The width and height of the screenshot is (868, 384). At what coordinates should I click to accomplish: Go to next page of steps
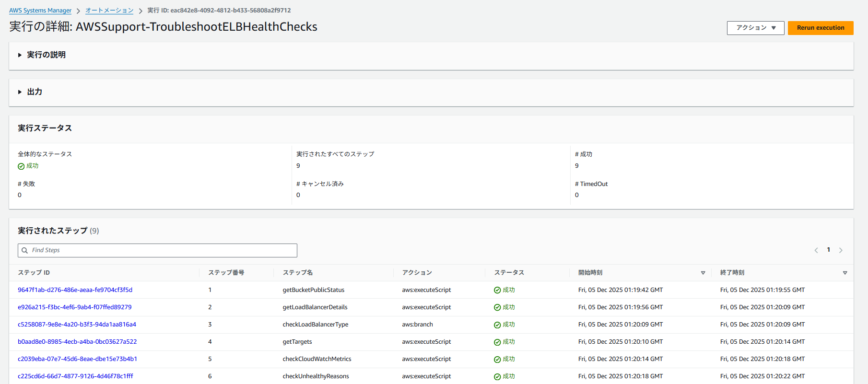841,250
